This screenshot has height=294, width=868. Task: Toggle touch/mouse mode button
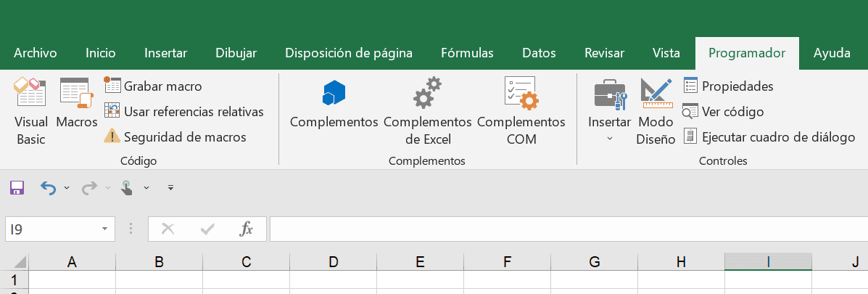pyautogui.click(x=127, y=188)
